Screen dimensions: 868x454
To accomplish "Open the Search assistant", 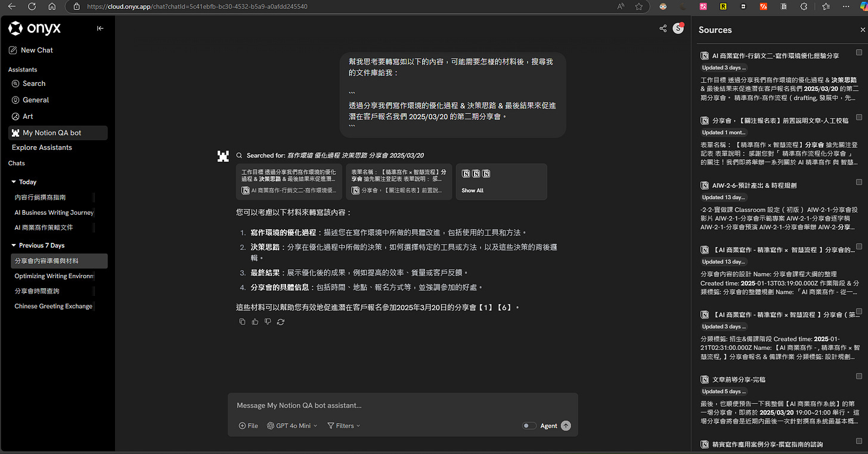I will click(29, 84).
